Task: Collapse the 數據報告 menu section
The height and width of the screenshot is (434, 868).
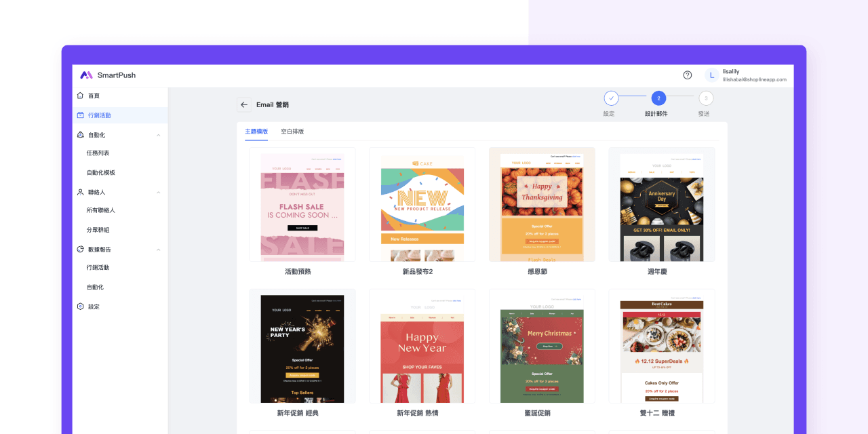Action: 159,250
